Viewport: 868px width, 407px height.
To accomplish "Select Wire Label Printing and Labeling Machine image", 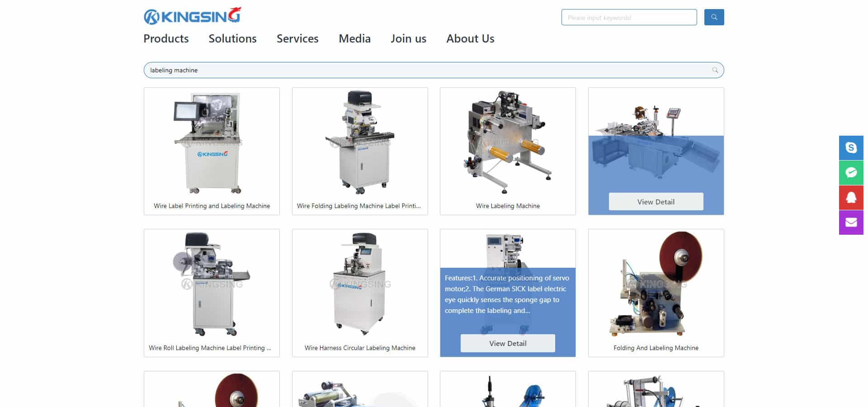I will [212, 143].
